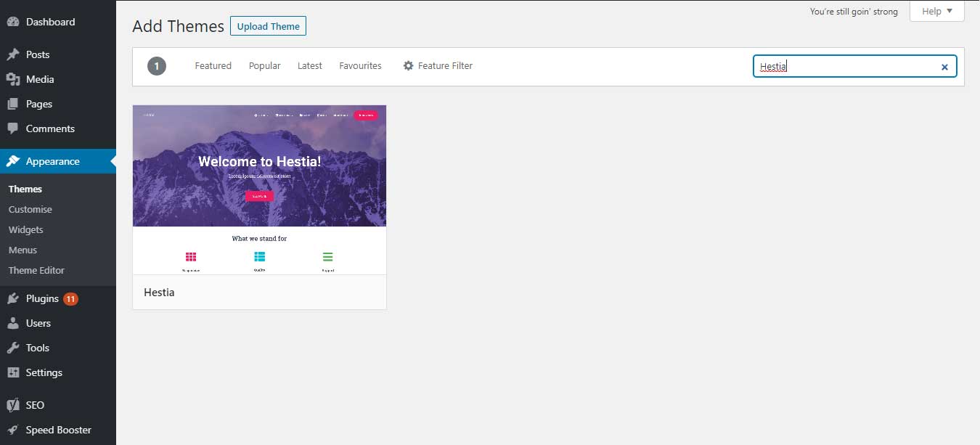The image size is (980, 445).
Task: Open the Appearance menu label
Action: 53,161
